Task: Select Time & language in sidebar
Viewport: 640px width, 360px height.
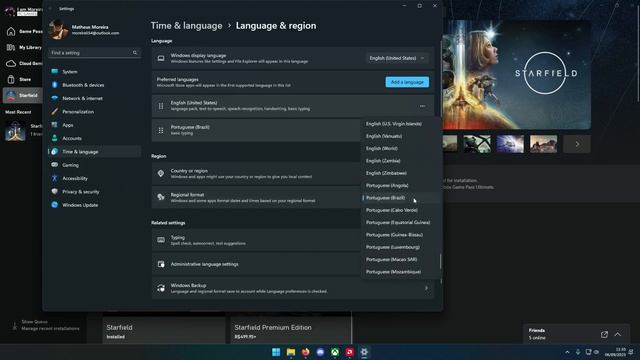Action: [x=94, y=151]
